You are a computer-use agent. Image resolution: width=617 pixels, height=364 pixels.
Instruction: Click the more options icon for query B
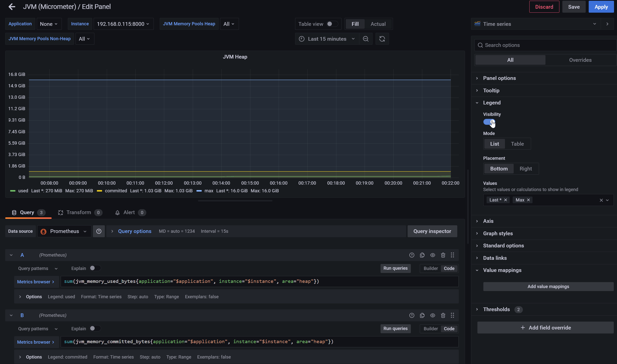tap(453, 315)
